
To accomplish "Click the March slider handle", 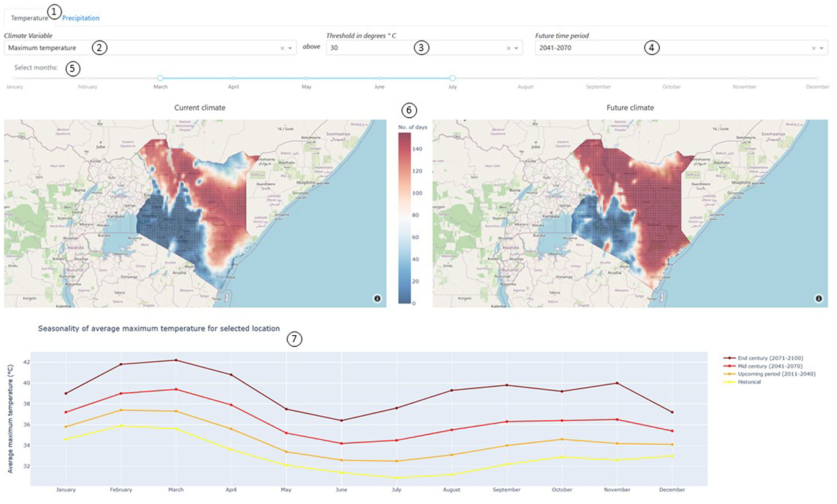I will (x=160, y=78).
